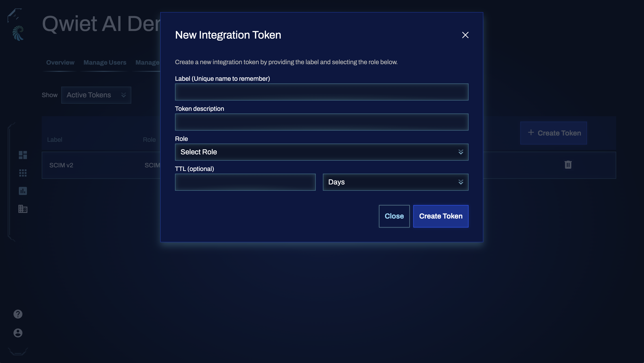644x363 pixels.
Task: Click the delete trash icon for SCIM v2
Action: [568, 165]
